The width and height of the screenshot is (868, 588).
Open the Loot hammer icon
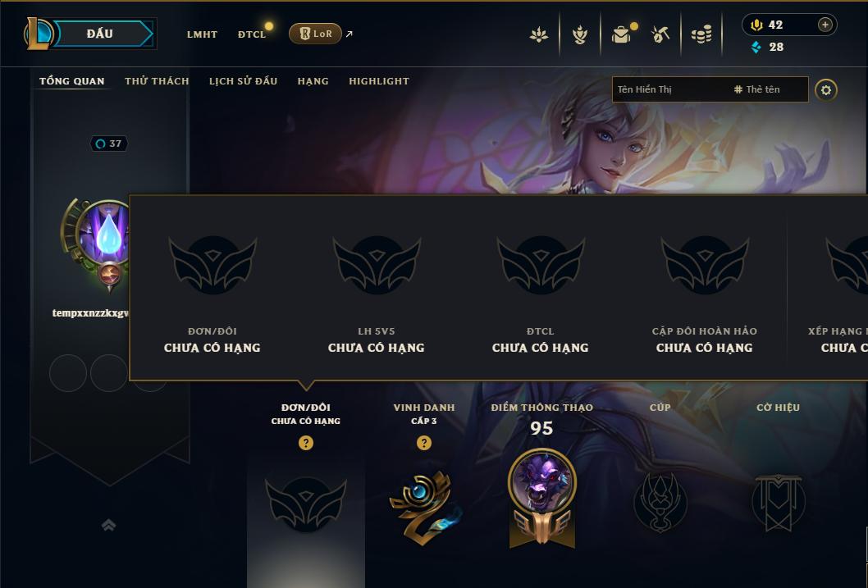[660, 34]
